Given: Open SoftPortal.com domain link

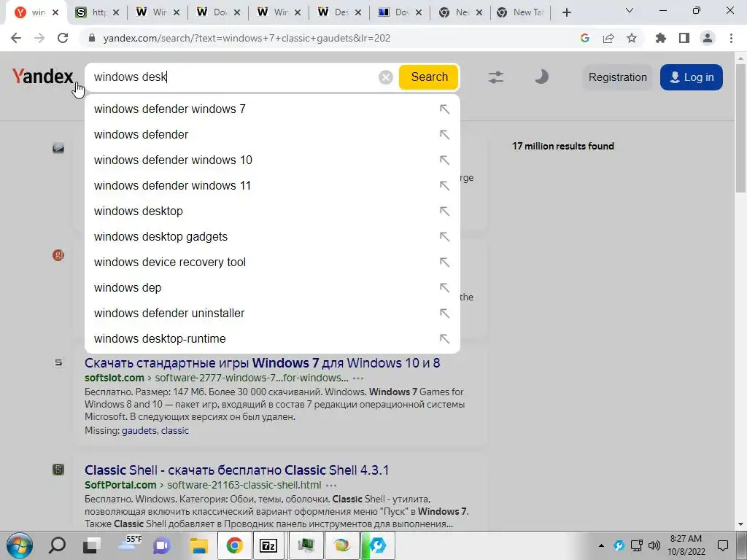Looking at the screenshot, I should click(120, 485).
